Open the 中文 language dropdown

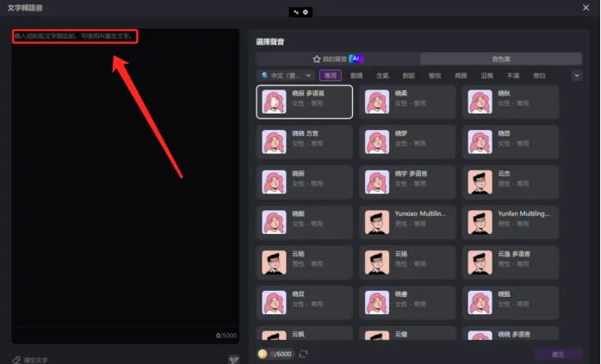tap(286, 76)
